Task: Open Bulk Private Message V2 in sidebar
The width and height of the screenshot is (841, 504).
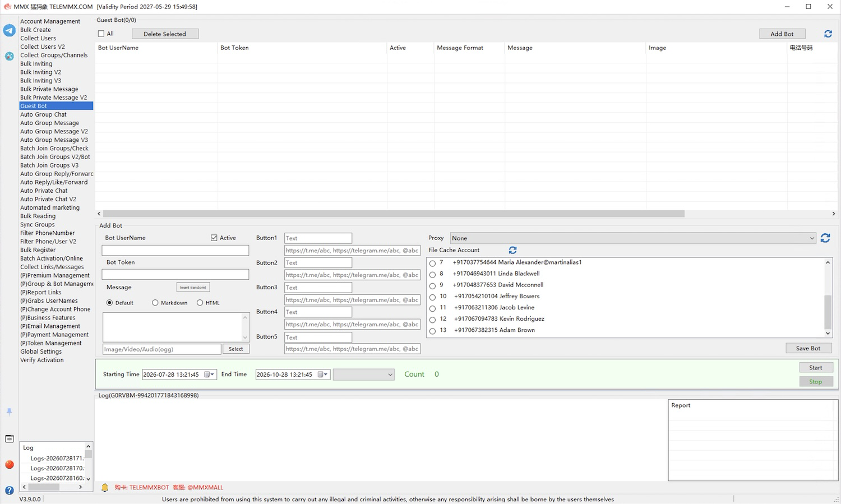Action: pyautogui.click(x=54, y=98)
